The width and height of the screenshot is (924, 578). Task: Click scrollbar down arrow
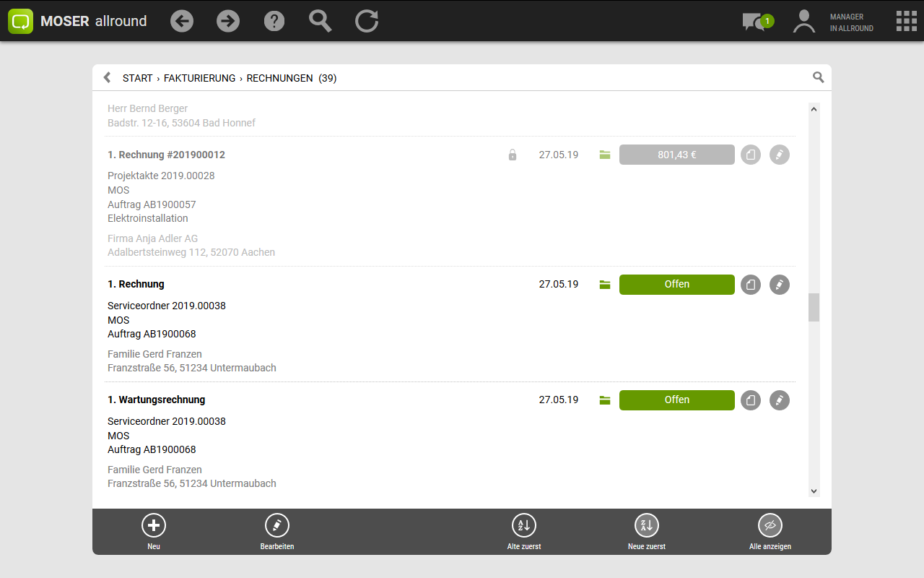pos(814,491)
